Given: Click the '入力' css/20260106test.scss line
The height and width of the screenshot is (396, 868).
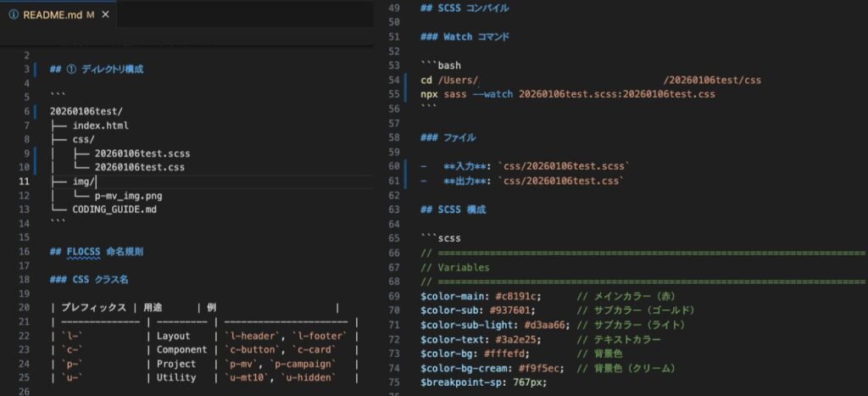Looking at the screenshot, I should pos(526,166).
